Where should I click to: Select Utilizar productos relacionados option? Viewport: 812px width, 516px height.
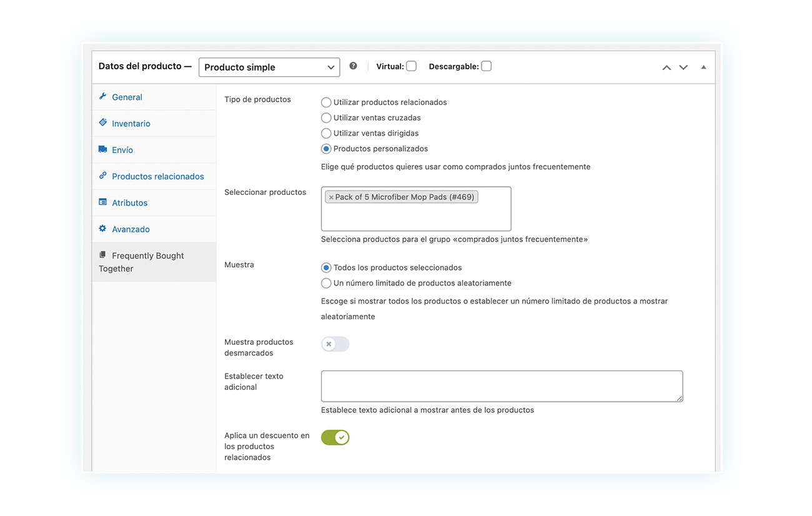point(326,102)
